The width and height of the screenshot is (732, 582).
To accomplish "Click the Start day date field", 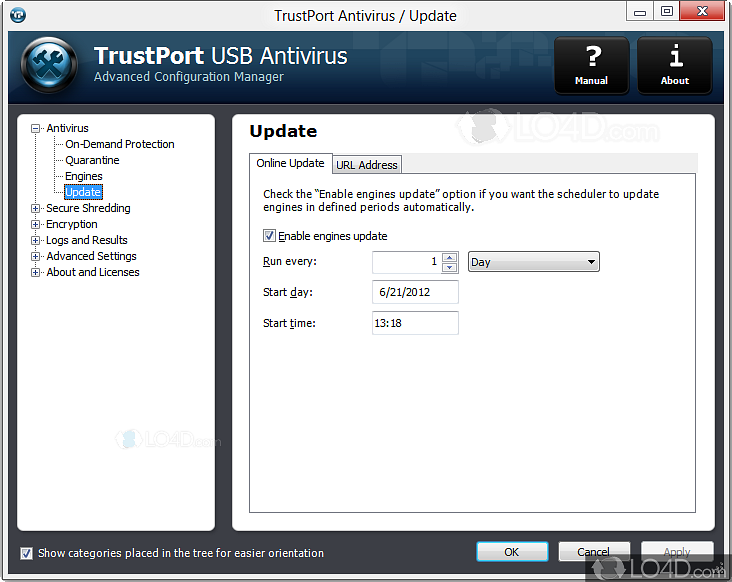I will click(x=415, y=292).
